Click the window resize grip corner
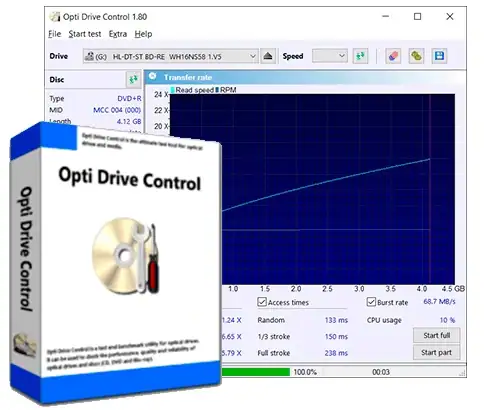The image size is (484, 410). [x=462, y=373]
